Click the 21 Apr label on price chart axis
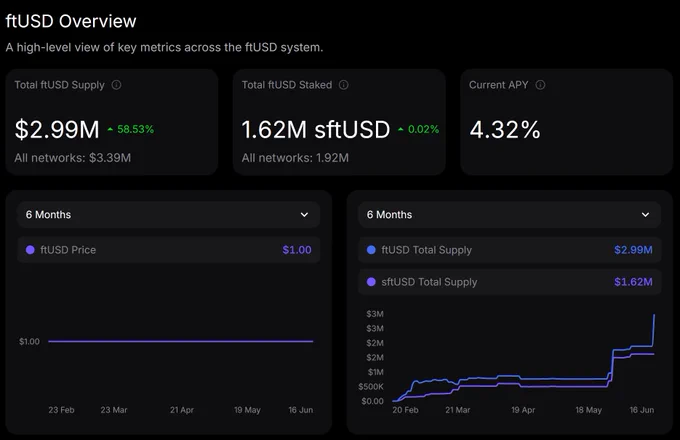 point(182,410)
